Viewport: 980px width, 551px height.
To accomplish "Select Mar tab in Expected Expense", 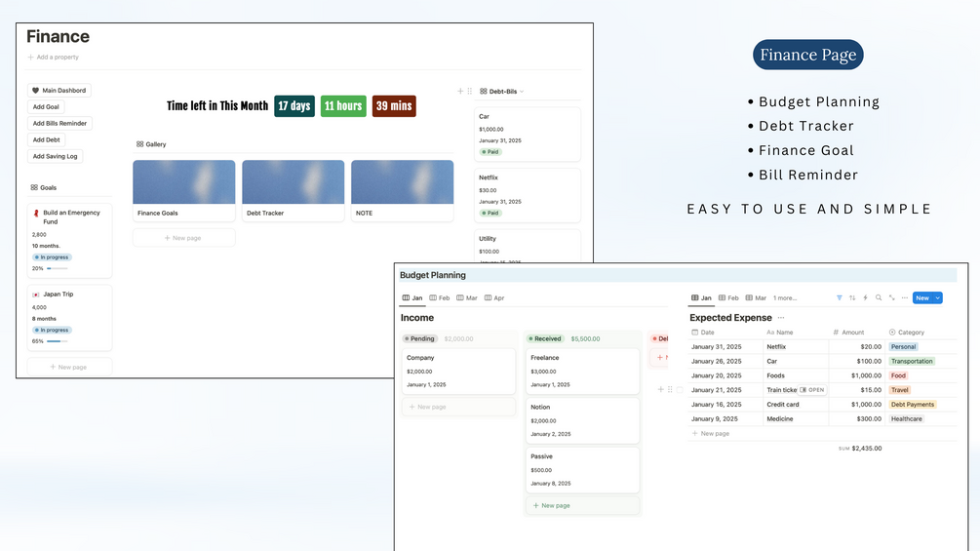I will 757,298.
